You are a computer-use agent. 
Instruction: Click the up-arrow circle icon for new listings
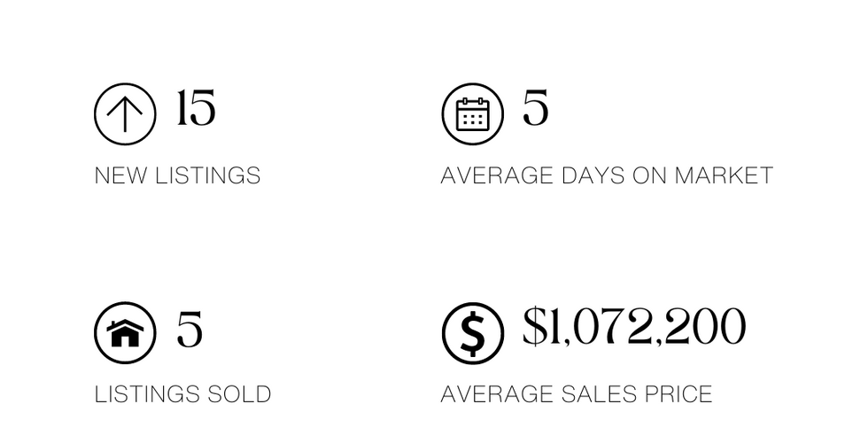pyautogui.click(x=125, y=114)
